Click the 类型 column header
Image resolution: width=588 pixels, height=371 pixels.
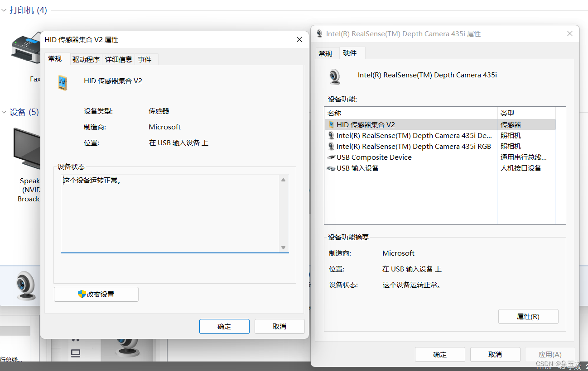pyautogui.click(x=526, y=113)
